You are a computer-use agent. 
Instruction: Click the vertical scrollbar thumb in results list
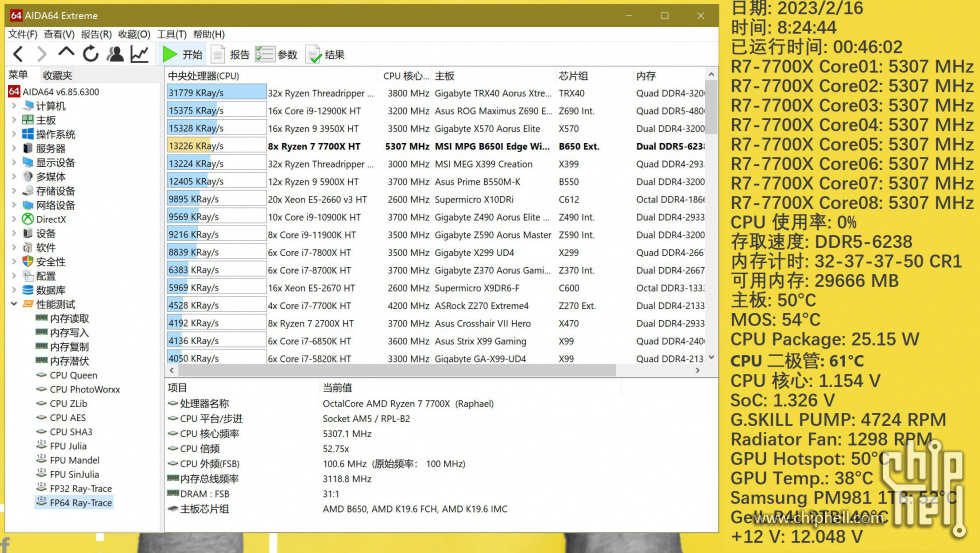coord(711,107)
